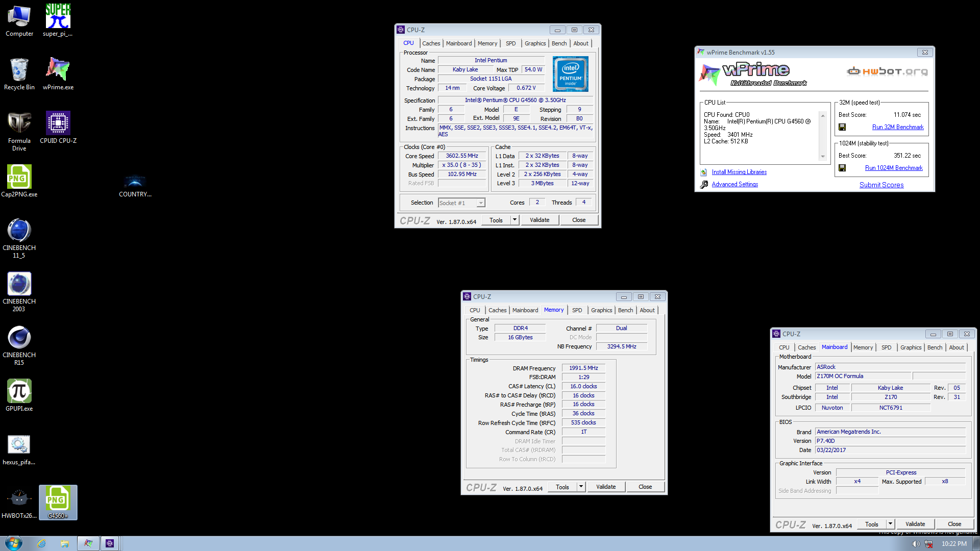
Task: Click the Intel Pentium logo in CPU-Z
Action: 571,74
